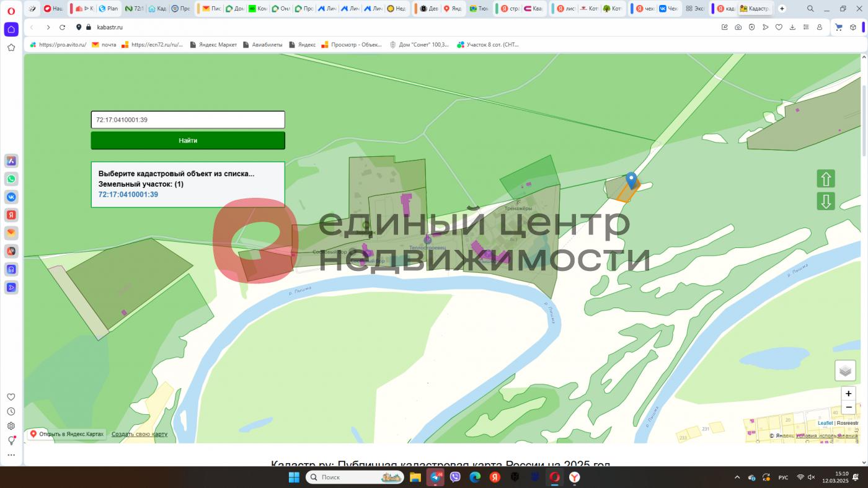Switch РУС keyboard language in tray
The height and width of the screenshot is (488, 868).
(x=783, y=477)
